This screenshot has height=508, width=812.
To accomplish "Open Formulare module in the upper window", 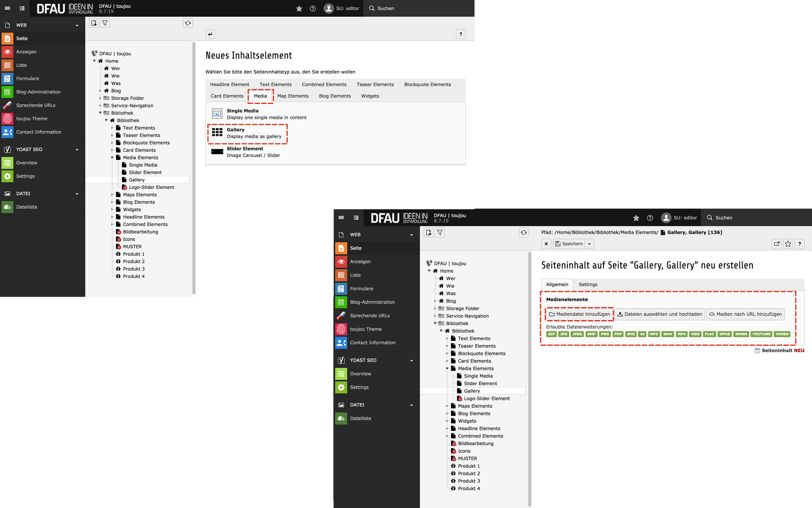I will 43,78.
